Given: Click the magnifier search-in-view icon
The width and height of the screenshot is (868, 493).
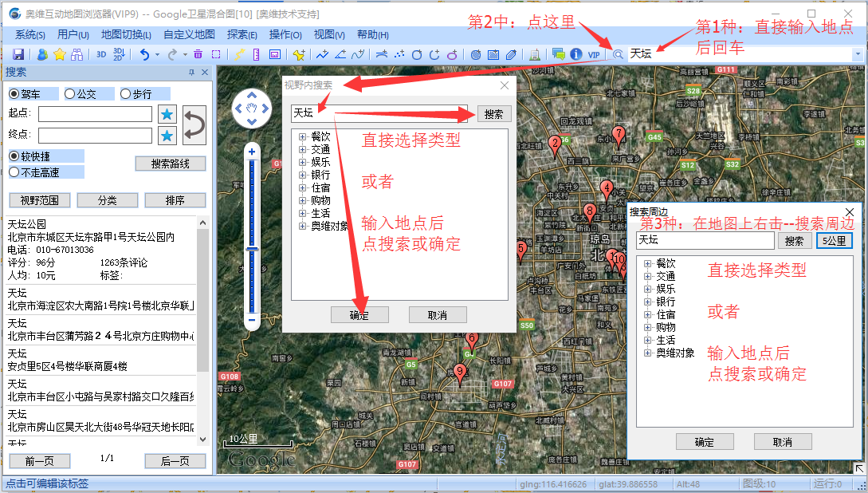Looking at the screenshot, I should [618, 54].
